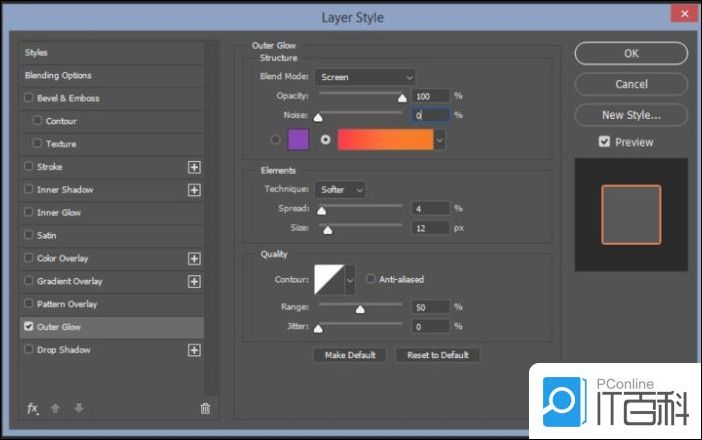
Task: Click the red-orange gradient swatch
Action: click(385, 139)
